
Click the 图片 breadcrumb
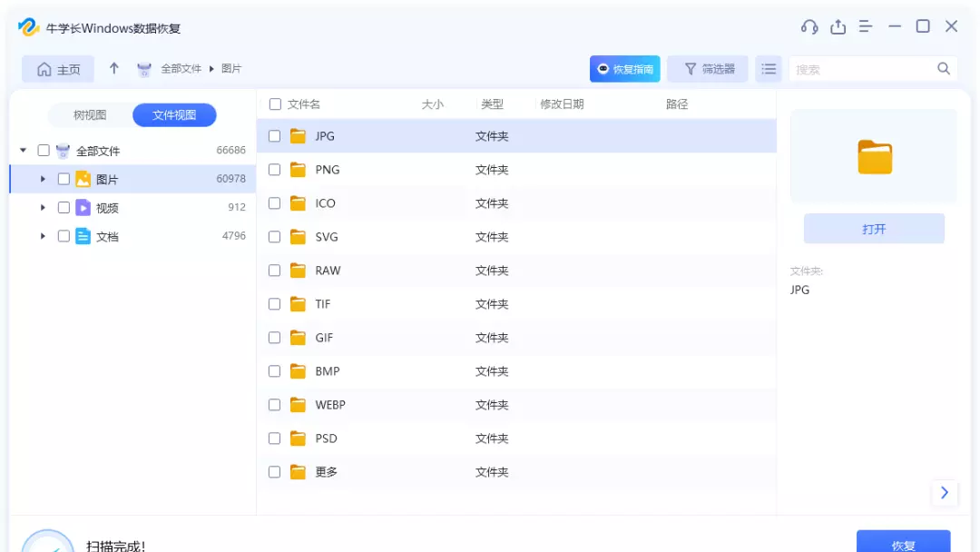[x=231, y=69]
